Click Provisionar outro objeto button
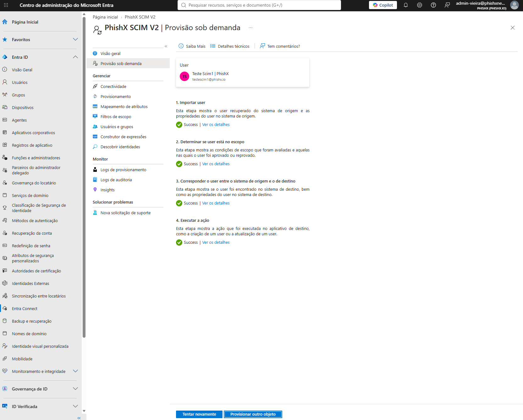 point(253,414)
